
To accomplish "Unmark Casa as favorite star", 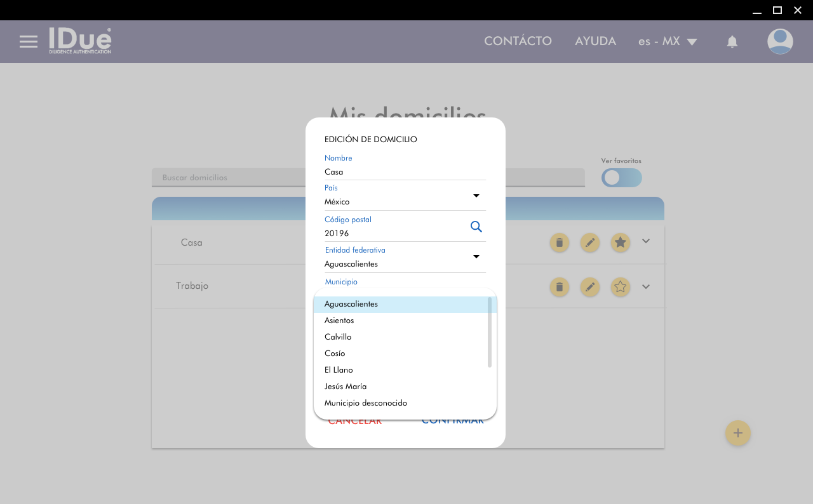I will [621, 242].
